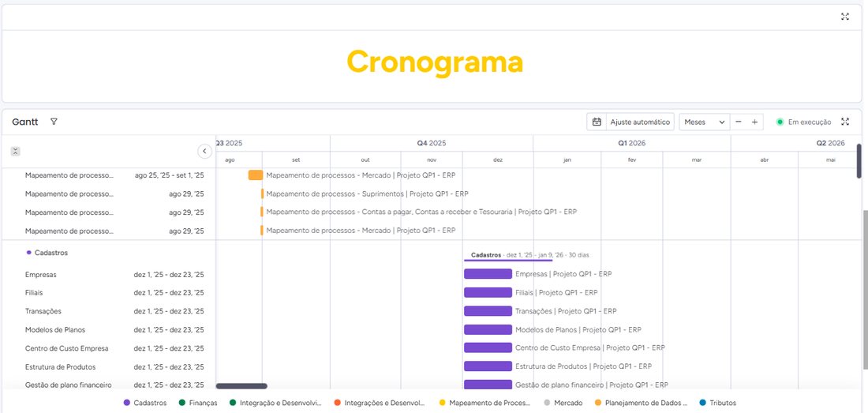
Task: Click the Gantt widget title
Action: 25,122
